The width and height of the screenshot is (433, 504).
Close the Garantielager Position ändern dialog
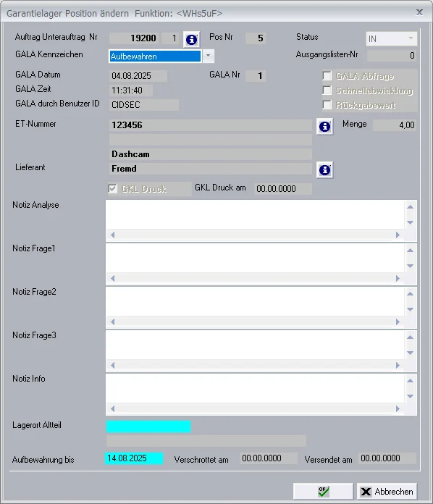click(419, 12)
